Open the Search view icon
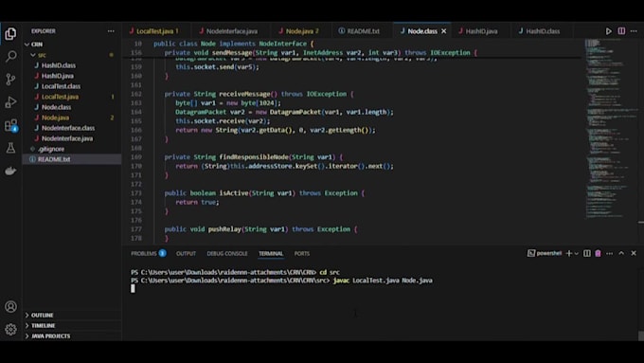Viewport: 644px width, 363px height. pos(10,56)
